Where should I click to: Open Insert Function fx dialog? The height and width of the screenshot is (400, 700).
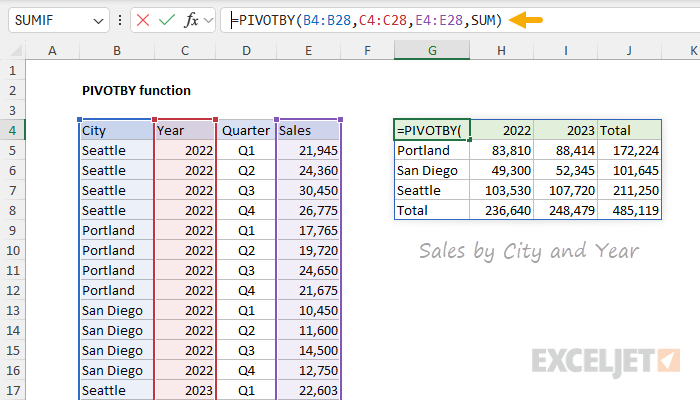pos(191,20)
